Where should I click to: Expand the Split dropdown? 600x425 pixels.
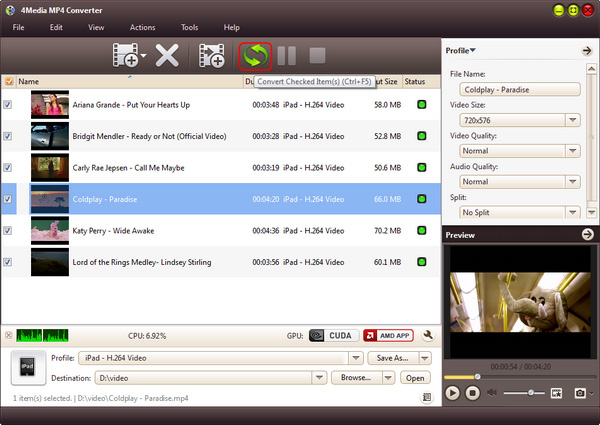[572, 212]
